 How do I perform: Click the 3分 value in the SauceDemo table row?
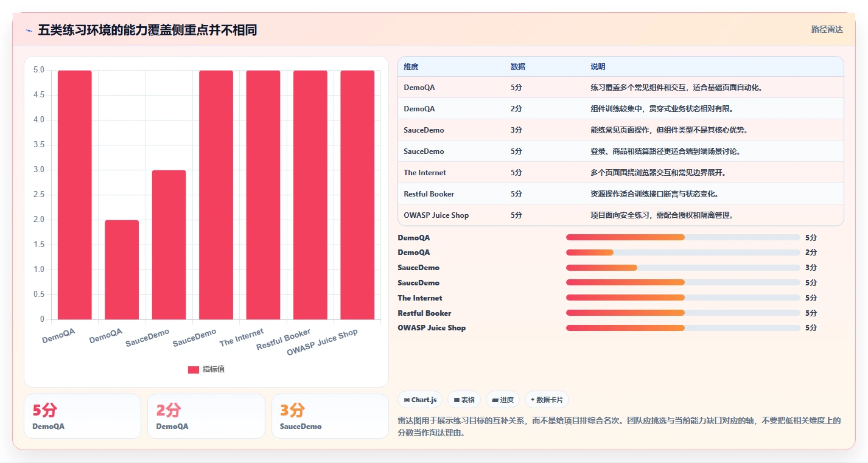tap(516, 130)
